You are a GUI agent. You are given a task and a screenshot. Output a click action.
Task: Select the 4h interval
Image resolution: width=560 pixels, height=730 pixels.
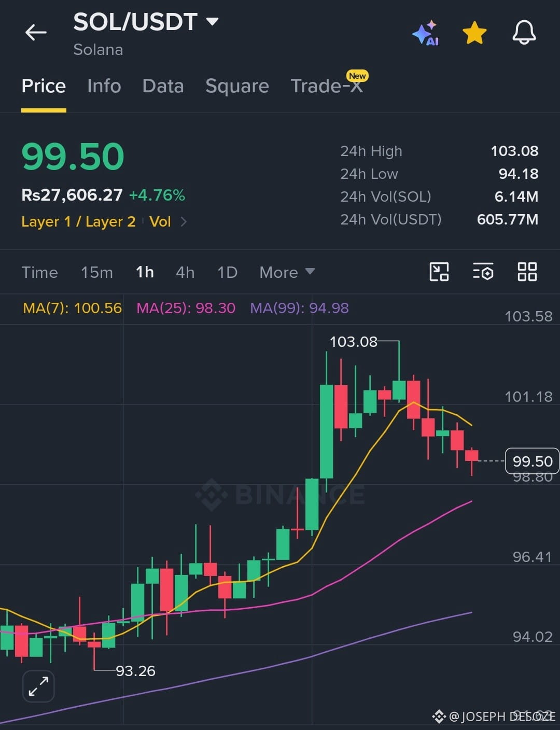[x=185, y=272]
